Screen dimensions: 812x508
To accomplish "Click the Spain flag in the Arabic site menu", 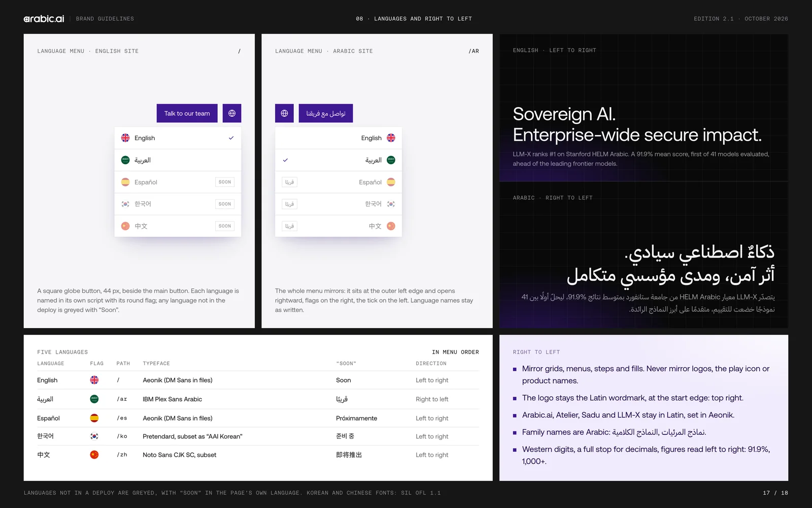I will (391, 182).
